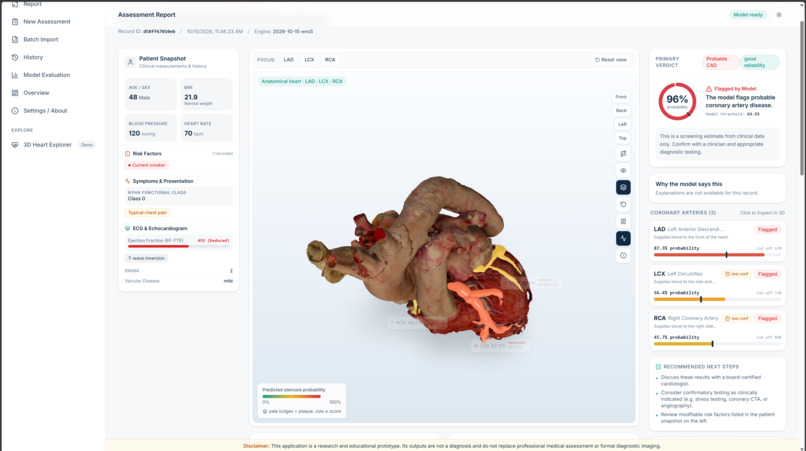Go to History in sidebar
The width and height of the screenshot is (806, 451).
pyautogui.click(x=33, y=57)
